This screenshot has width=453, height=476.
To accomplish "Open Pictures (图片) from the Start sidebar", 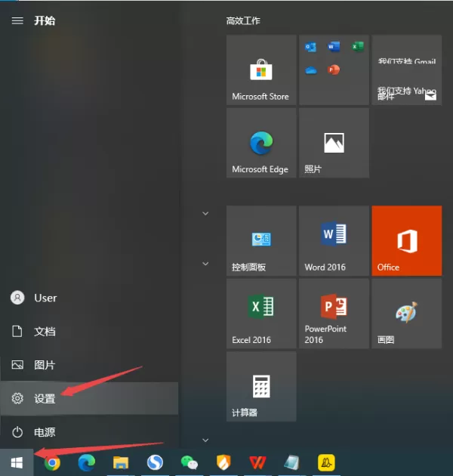I will tap(89, 365).
